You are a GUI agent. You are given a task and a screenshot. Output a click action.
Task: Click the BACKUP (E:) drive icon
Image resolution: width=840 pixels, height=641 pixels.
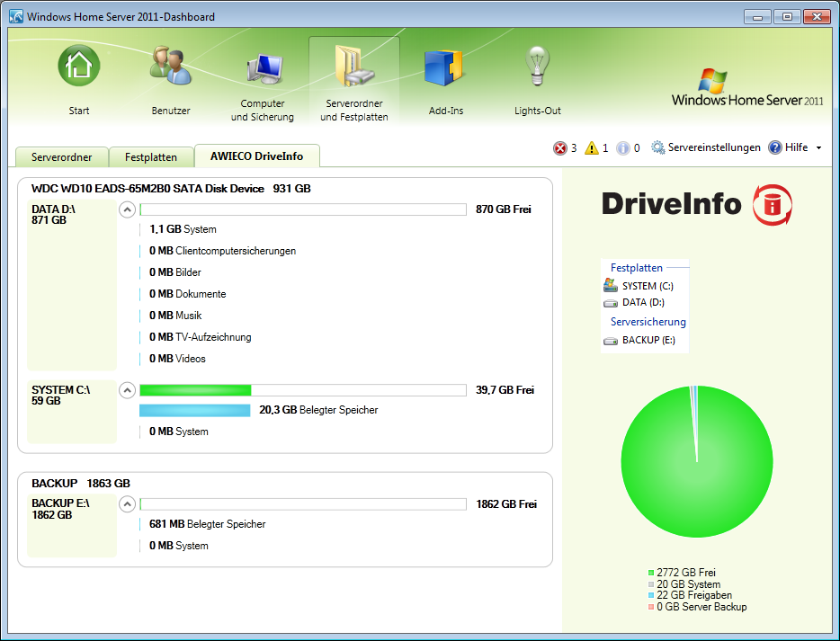pyautogui.click(x=610, y=341)
